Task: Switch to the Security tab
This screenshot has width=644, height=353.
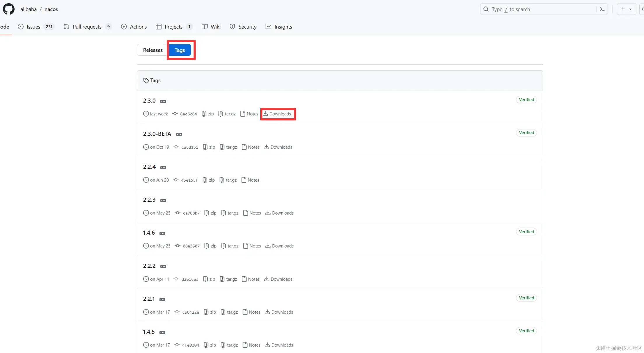Action: point(243,27)
